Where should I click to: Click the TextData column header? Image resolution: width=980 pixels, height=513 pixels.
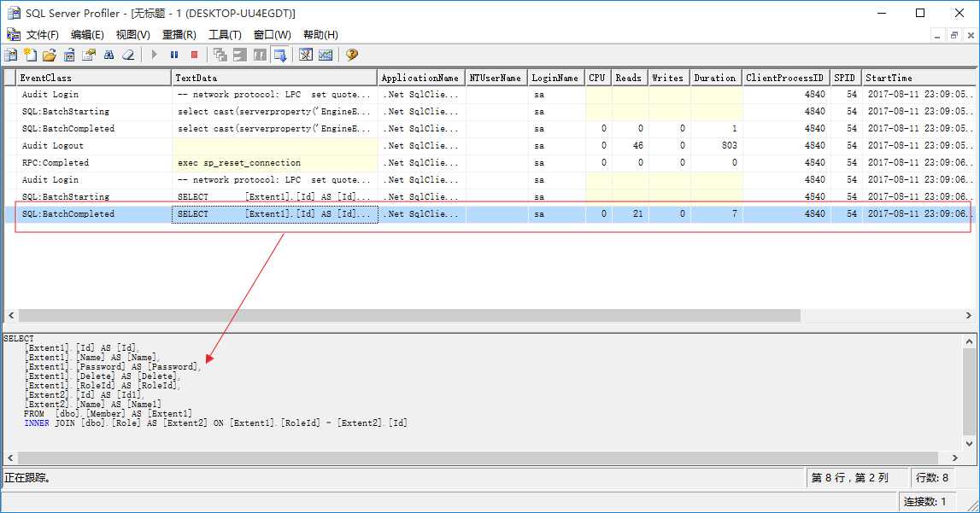274,78
